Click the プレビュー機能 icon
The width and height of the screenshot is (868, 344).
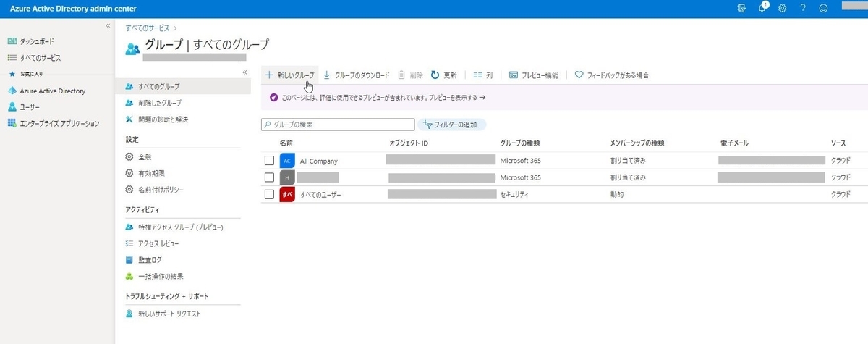514,75
